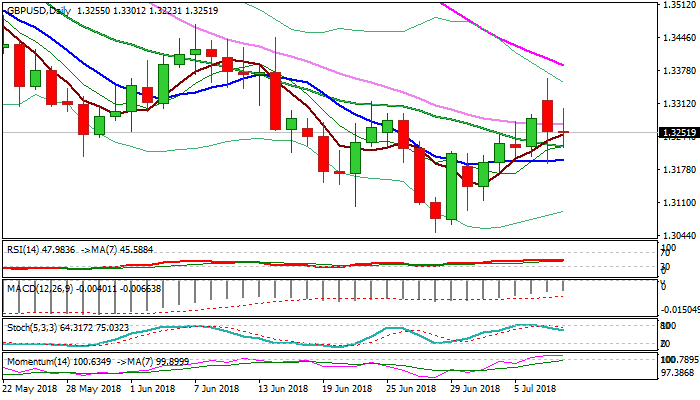Click the 29 Jun 2018 date label
This screenshot has height=400, width=700.
[475, 389]
